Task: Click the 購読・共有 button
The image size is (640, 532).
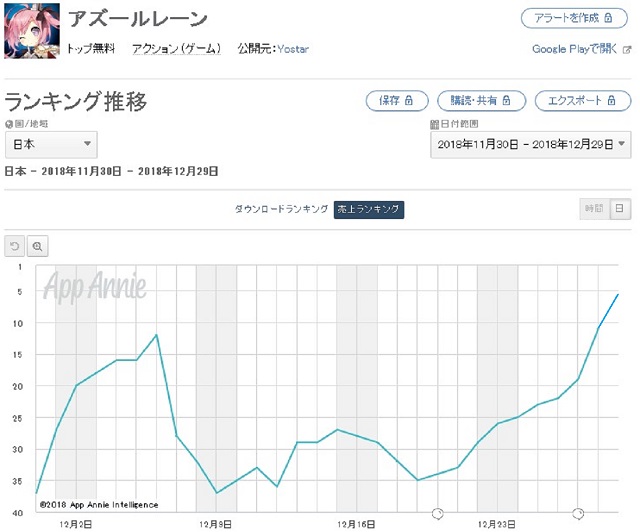Action: 481,100
